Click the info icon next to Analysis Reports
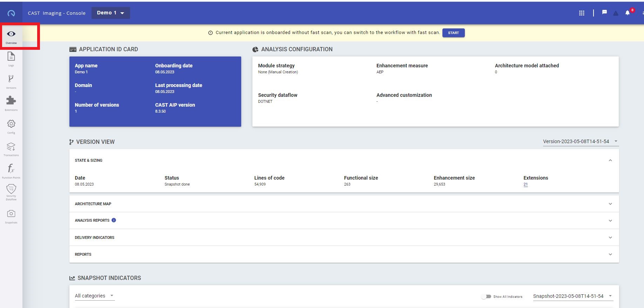 114,220
